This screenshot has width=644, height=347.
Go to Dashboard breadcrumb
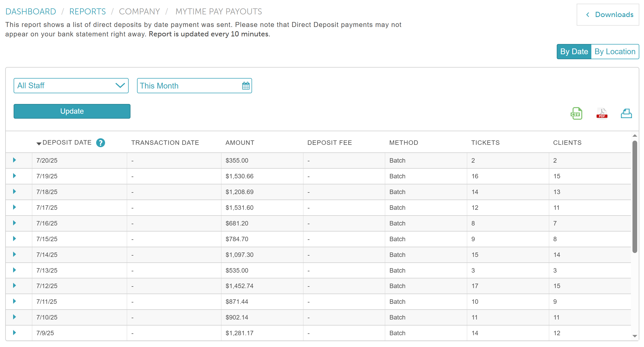tap(31, 12)
